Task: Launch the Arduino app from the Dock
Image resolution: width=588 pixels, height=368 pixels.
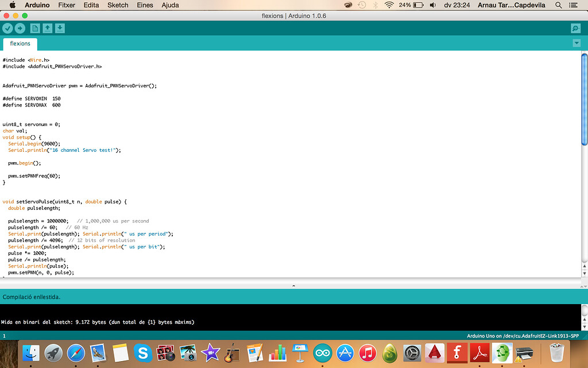Action: pyautogui.click(x=322, y=352)
